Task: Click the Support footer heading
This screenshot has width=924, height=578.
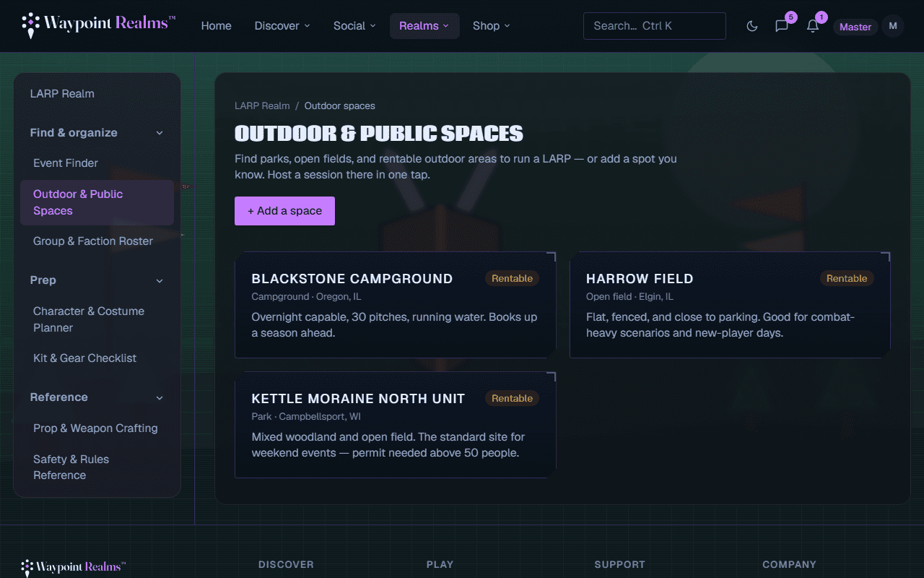Action: pos(619,565)
